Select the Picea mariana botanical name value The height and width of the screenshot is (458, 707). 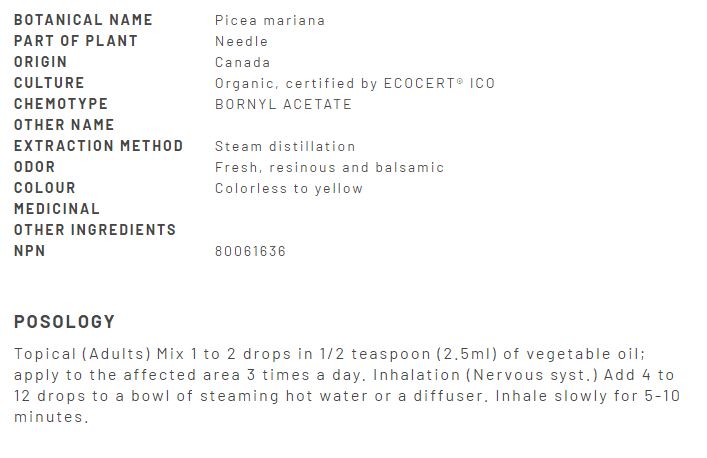(269, 20)
